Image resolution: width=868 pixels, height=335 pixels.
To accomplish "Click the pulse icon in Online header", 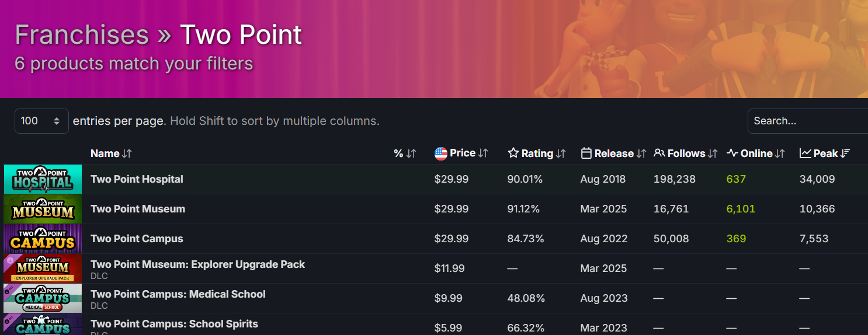I will (732, 153).
